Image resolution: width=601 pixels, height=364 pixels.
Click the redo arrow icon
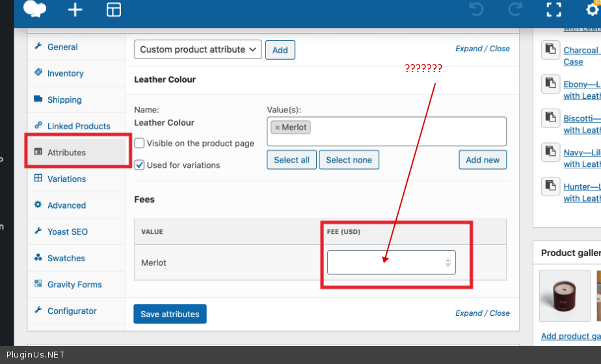tap(515, 10)
